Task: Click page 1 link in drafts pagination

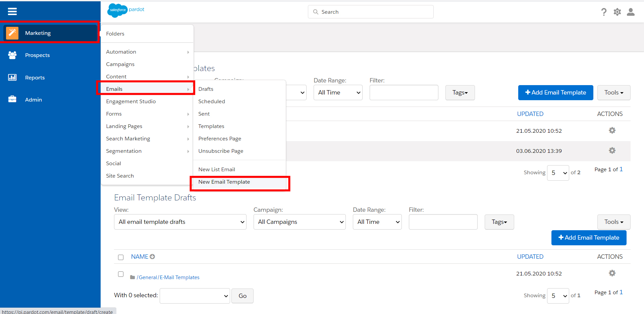Action: (621, 292)
